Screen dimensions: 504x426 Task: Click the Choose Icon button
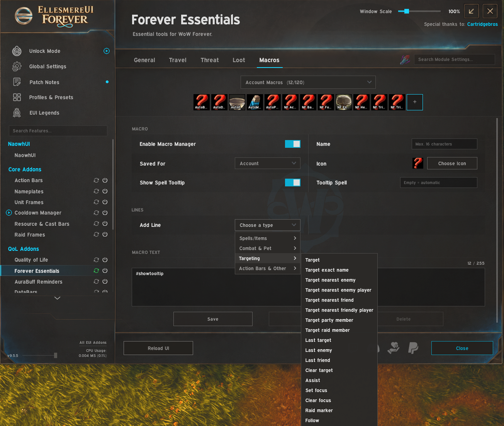tap(452, 163)
